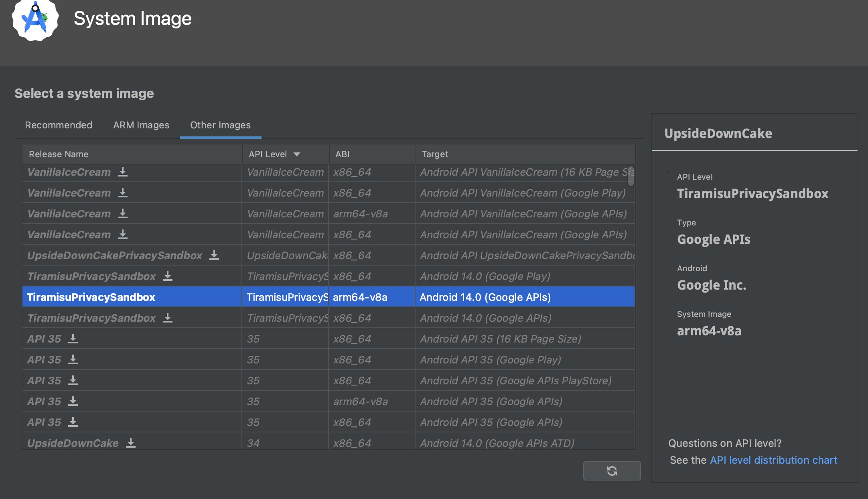Open the API level distribution chart link
The image size is (868, 499).
click(773, 460)
